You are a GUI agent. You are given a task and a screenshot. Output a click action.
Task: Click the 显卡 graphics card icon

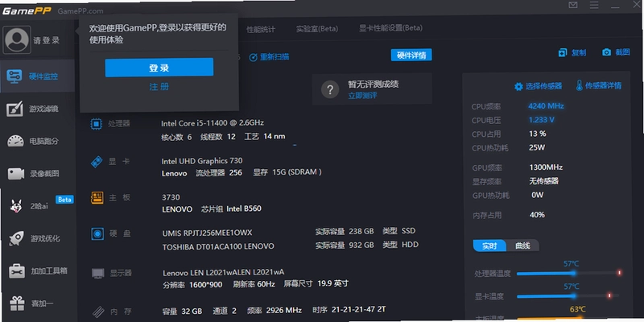97,162
